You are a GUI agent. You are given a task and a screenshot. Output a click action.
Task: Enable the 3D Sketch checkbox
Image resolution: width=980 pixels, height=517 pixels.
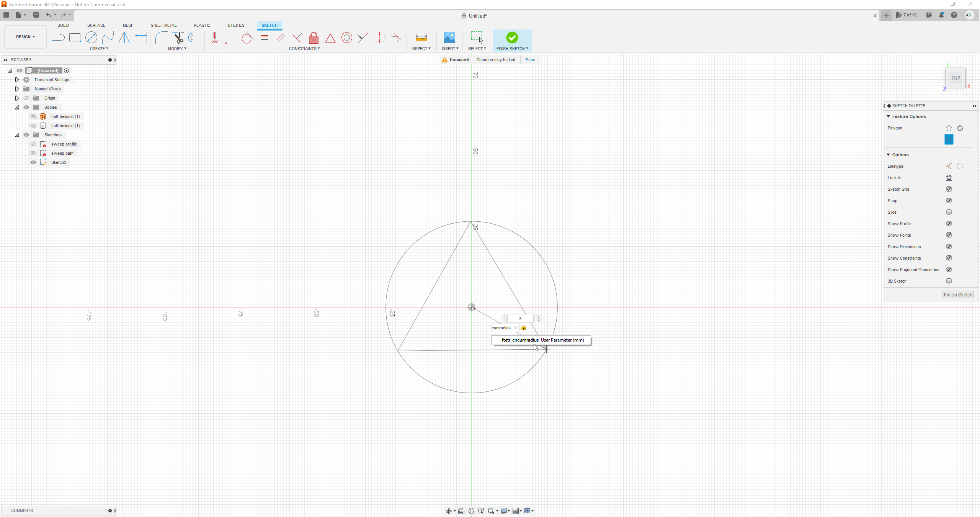click(x=949, y=281)
